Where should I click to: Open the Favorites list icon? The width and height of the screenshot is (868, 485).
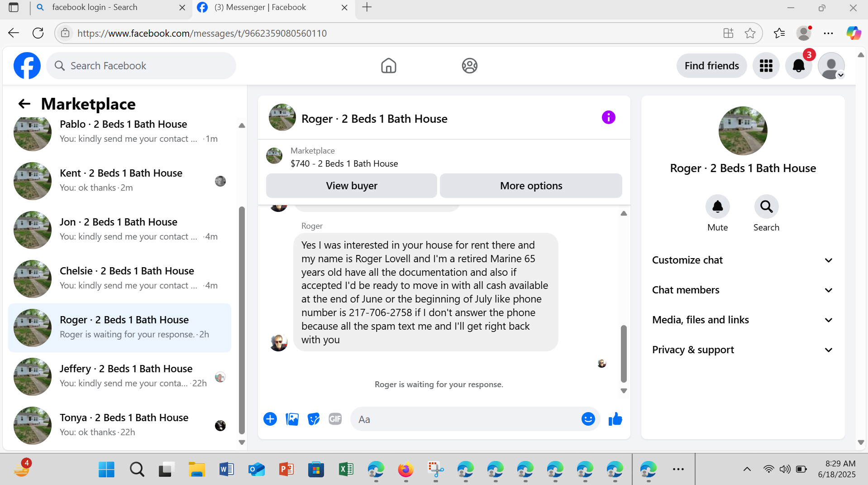tap(779, 33)
